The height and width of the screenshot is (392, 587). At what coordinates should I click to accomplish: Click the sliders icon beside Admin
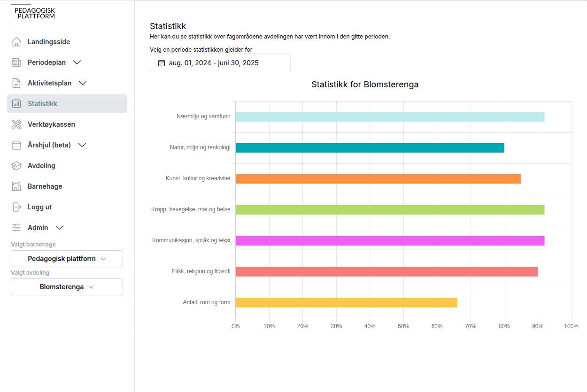pos(16,228)
